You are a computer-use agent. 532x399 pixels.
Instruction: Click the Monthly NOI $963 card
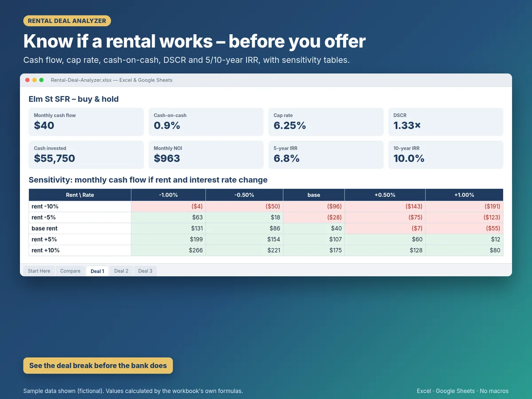(206, 155)
